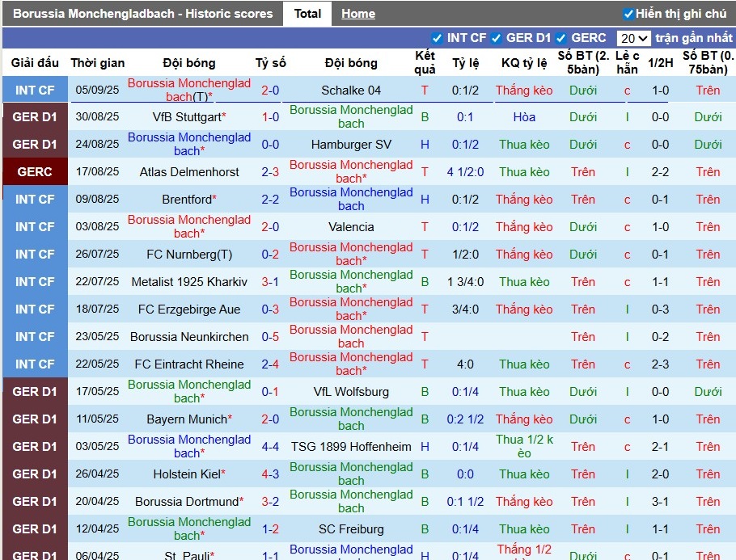Open the Valencia team link
The image size is (736, 560).
click(350, 227)
